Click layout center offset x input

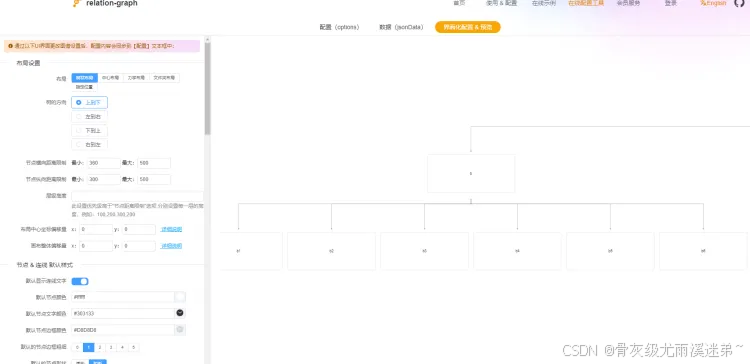pos(96,230)
